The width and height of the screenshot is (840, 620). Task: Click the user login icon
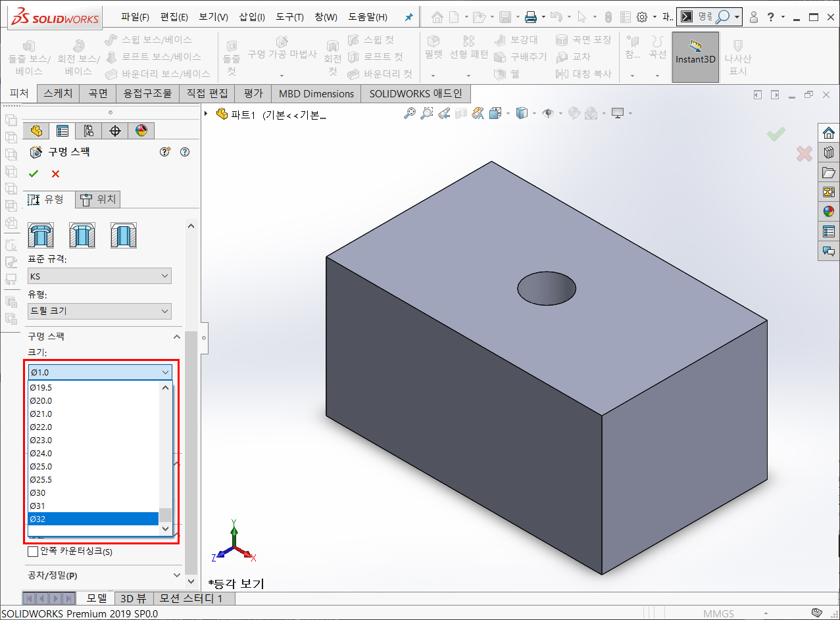pyautogui.click(x=754, y=17)
